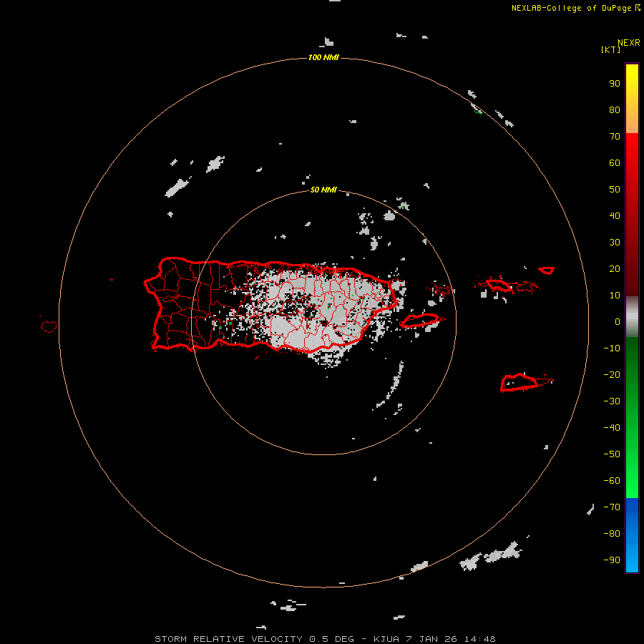Image resolution: width=644 pixels, height=644 pixels.
Task: Click the Mona Island outline west of Puerto Rico
Action: pos(49,326)
